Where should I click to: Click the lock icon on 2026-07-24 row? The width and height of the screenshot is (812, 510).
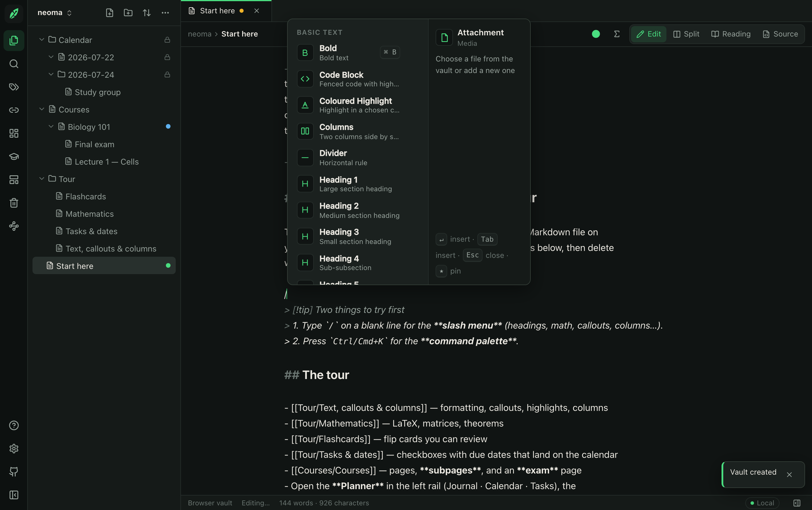click(167, 75)
